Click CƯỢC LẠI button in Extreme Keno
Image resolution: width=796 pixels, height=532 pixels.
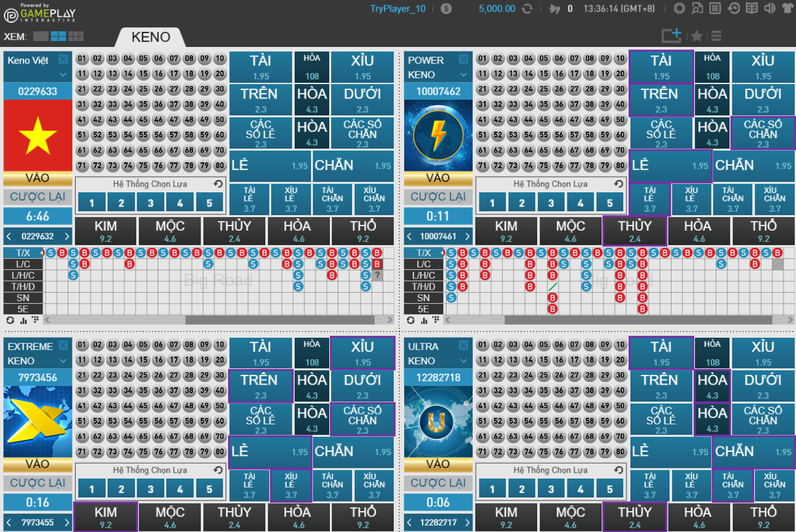pos(37,483)
